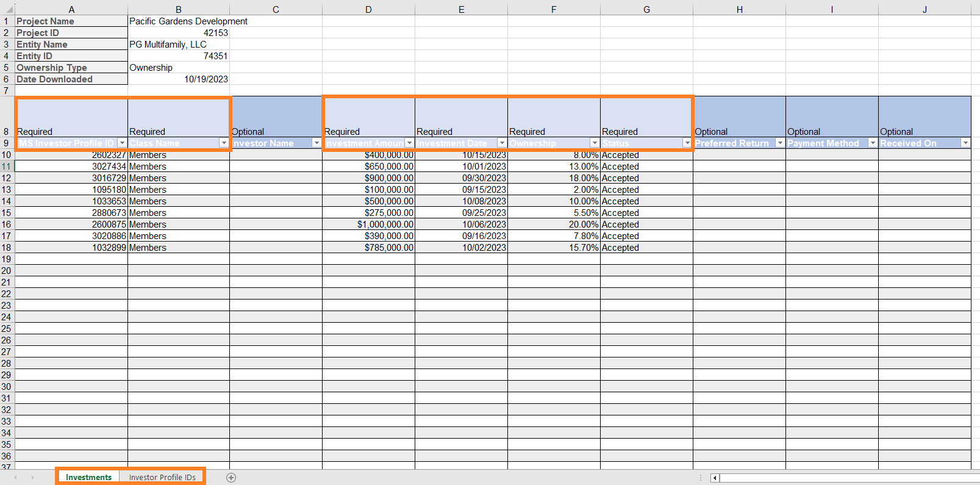Select column D header

(x=368, y=10)
